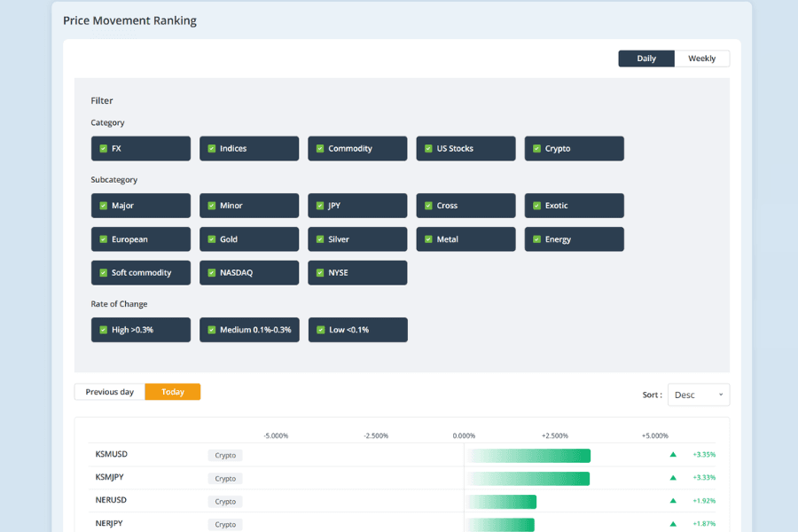Toggle the European subcategory filter
The image size is (798, 532).
click(141, 239)
